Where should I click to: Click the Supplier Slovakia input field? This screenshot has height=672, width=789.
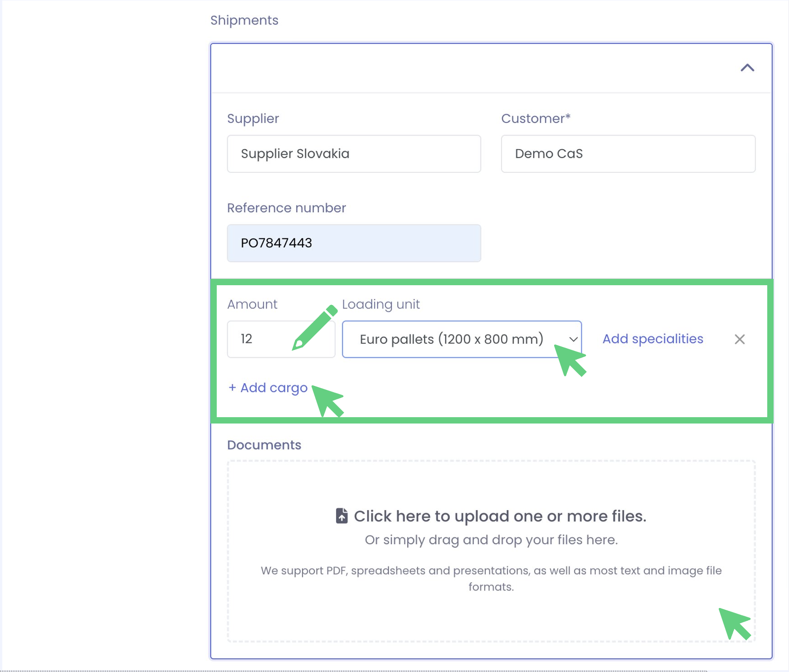pyautogui.click(x=354, y=154)
